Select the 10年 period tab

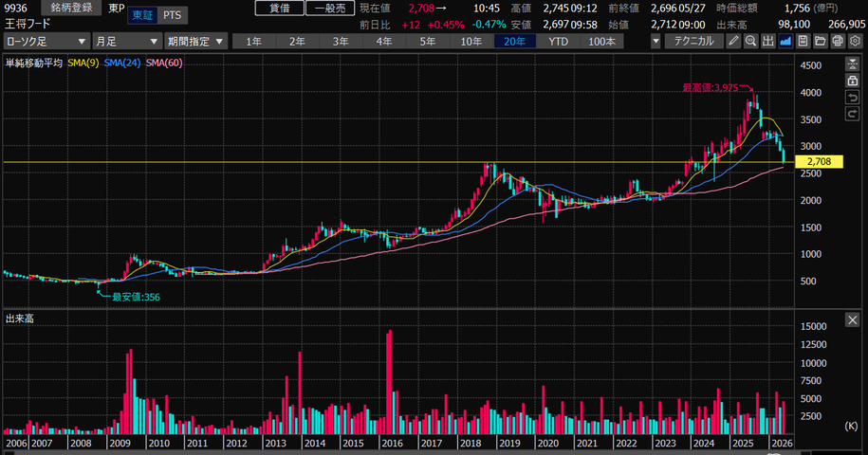tap(471, 42)
